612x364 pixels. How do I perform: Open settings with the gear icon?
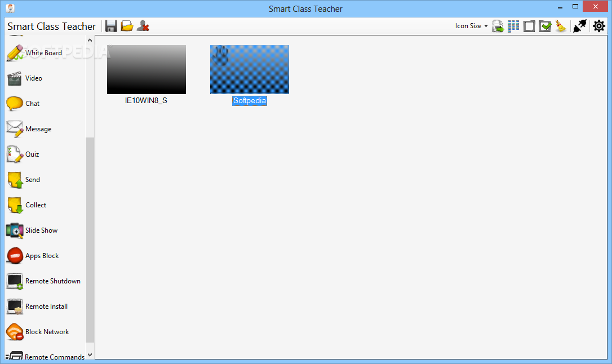[598, 26]
